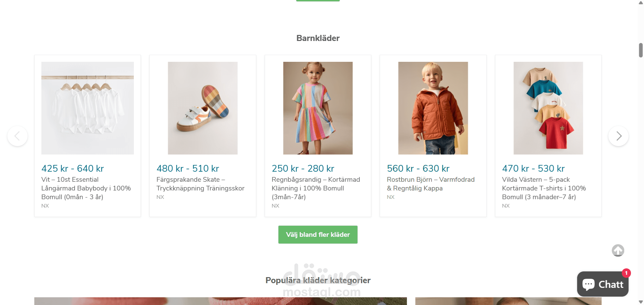644x305 pixels.
Task: Click the 560 kr - 630 kr price
Action: [x=418, y=168]
